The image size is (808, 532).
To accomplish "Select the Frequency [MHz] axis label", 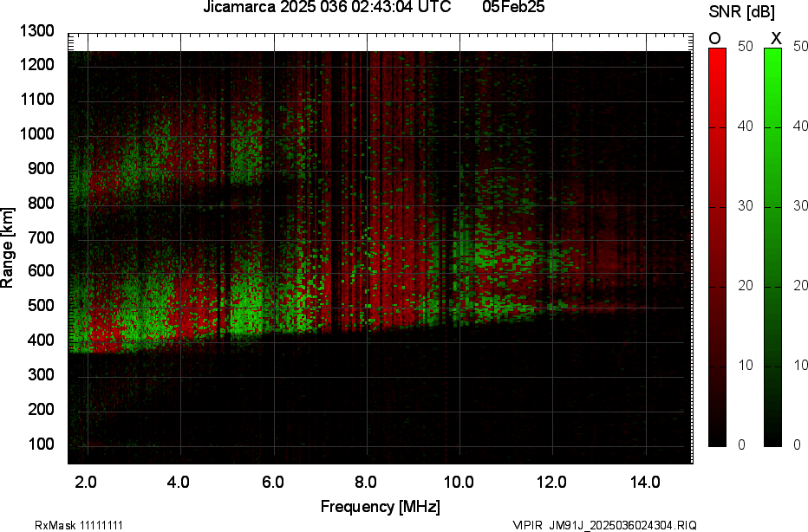I will 380,507.
